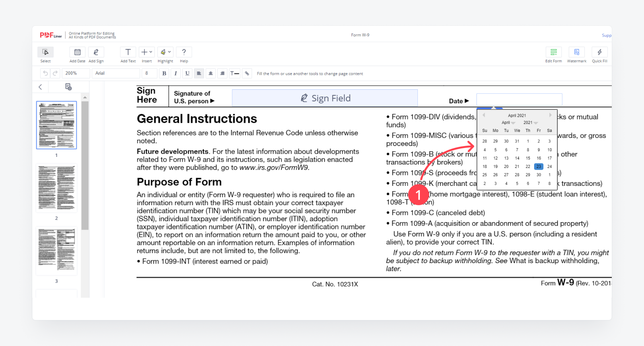Viewport: 644px width, 346px height.
Task: Toggle italic formatting
Action: point(175,73)
